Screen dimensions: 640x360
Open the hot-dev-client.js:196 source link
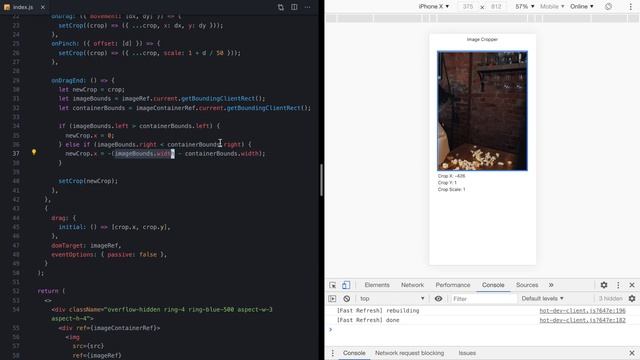point(582,311)
